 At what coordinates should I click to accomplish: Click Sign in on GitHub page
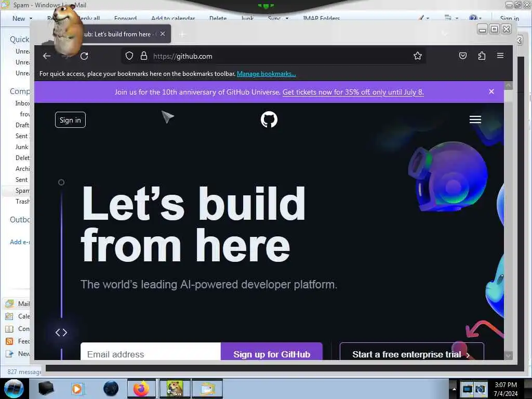click(70, 120)
